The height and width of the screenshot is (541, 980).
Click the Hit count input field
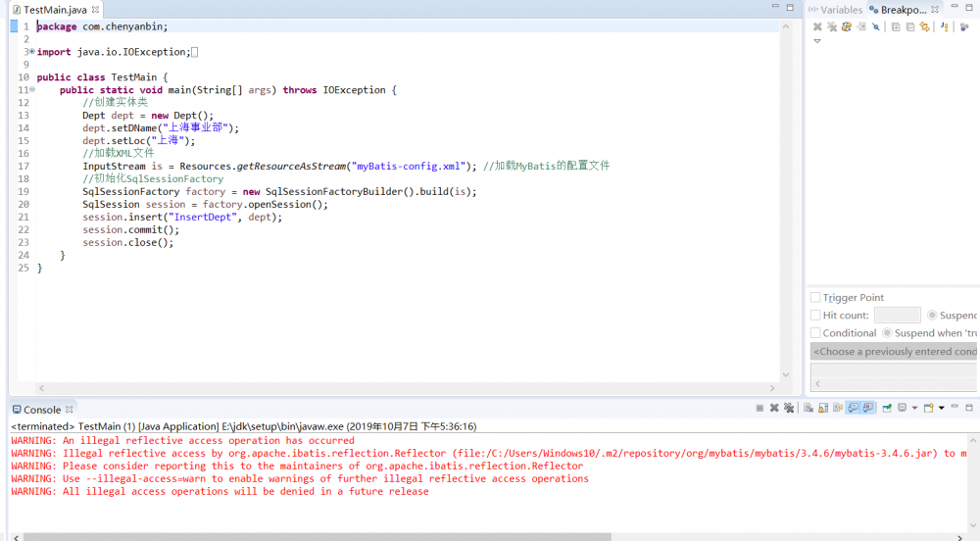[898, 315]
